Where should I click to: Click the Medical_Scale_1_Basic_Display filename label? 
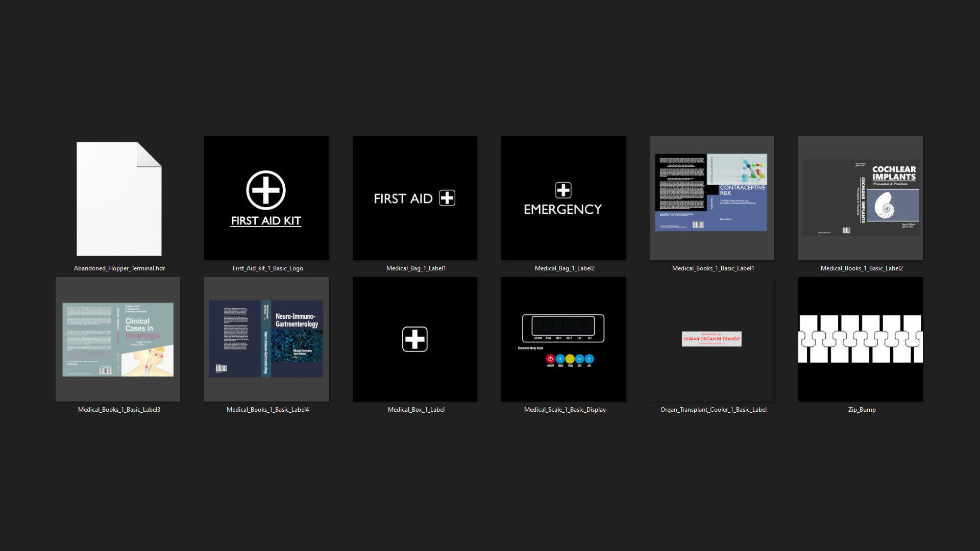click(565, 410)
